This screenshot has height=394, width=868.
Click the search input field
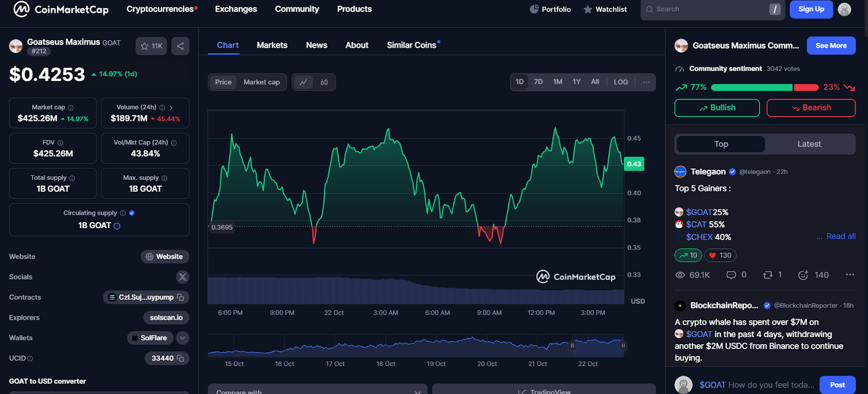click(712, 9)
